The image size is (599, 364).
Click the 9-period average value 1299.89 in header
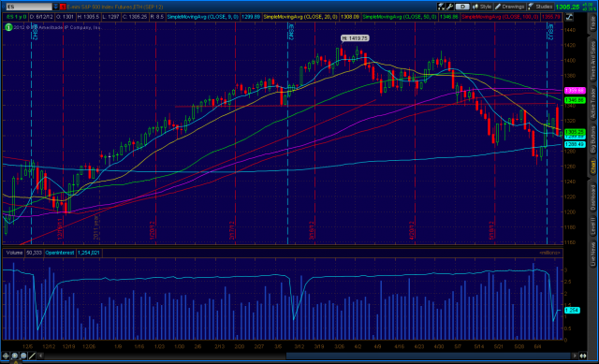251,17
